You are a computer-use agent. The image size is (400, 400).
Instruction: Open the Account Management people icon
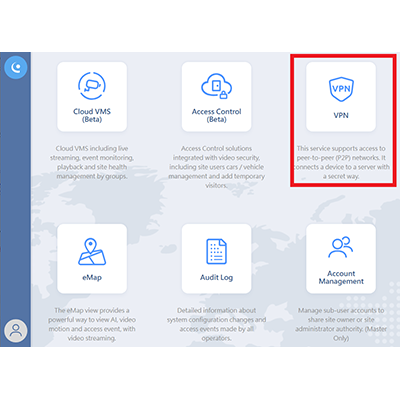pos(341,247)
